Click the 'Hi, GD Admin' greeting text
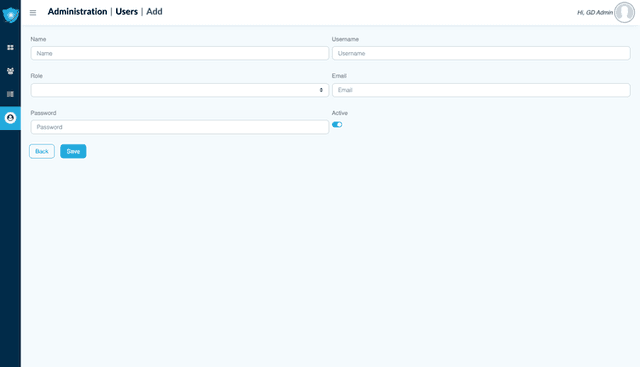640x367 pixels. pyautogui.click(x=595, y=13)
